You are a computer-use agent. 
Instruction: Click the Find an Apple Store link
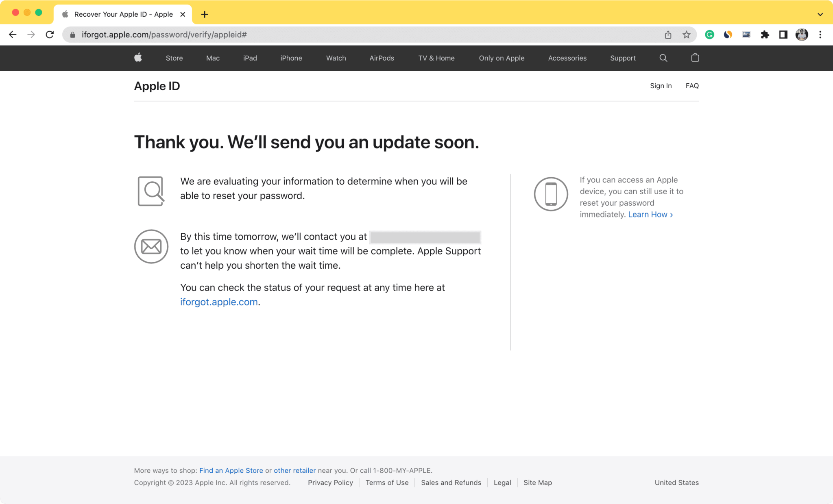(231, 470)
